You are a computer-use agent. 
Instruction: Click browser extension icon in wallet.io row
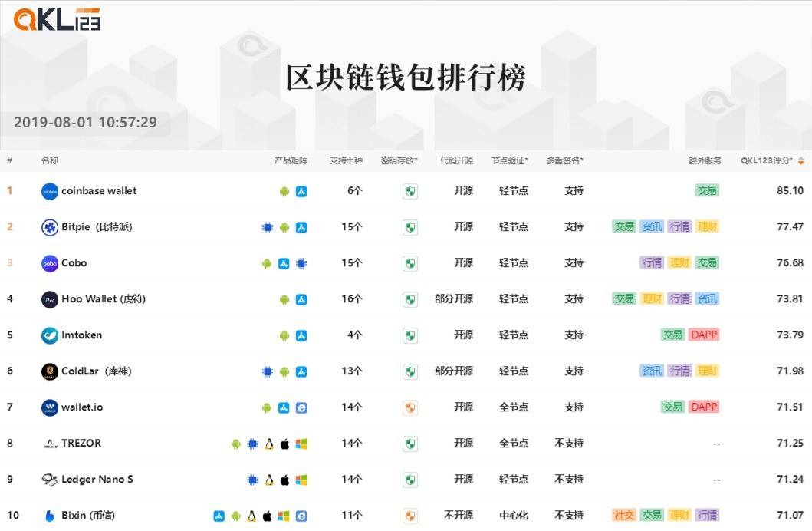[x=301, y=407]
